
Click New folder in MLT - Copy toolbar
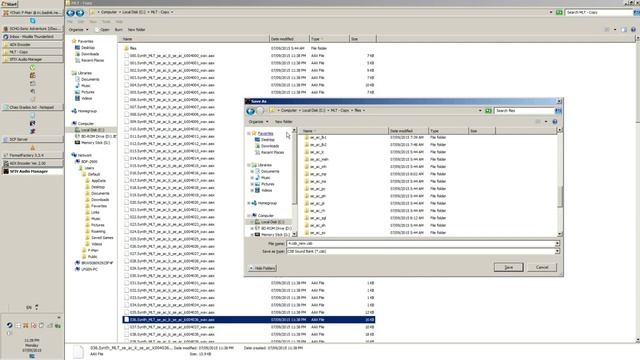[136, 29]
